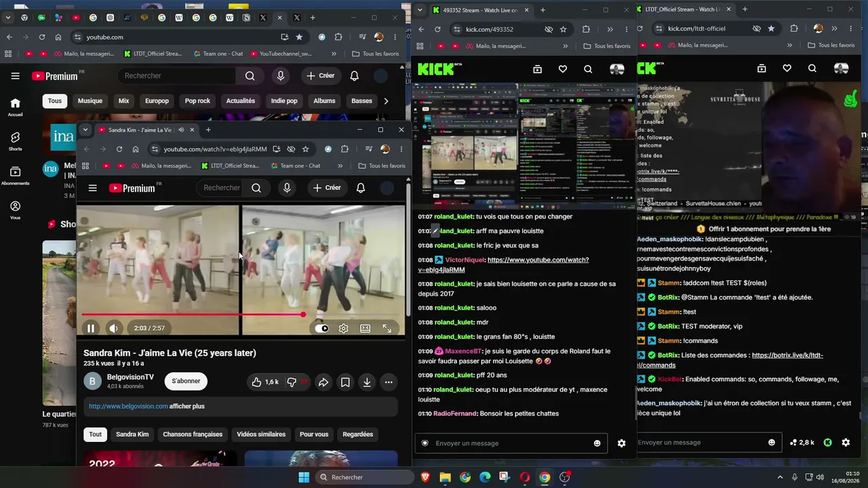868x488 pixels.
Task: Click the scrollbar of the video window page
Action: (408, 248)
